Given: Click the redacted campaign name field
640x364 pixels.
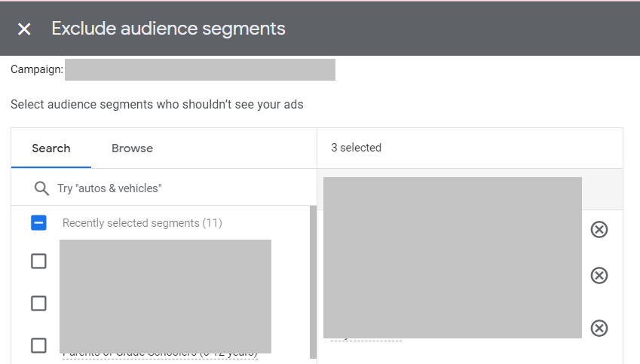Looking at the screenshot, I should point(200,69).
